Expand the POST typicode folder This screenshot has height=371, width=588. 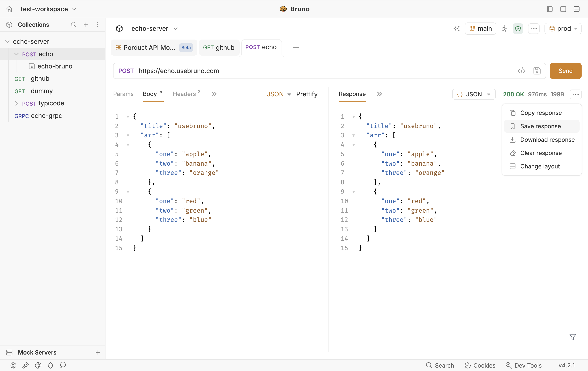16,103
